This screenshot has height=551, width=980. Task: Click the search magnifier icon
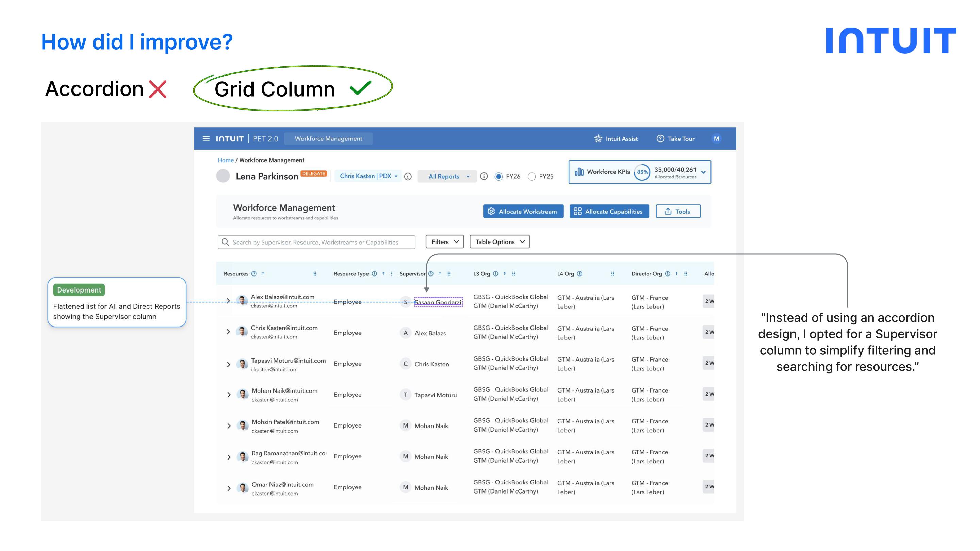(225, 242)
